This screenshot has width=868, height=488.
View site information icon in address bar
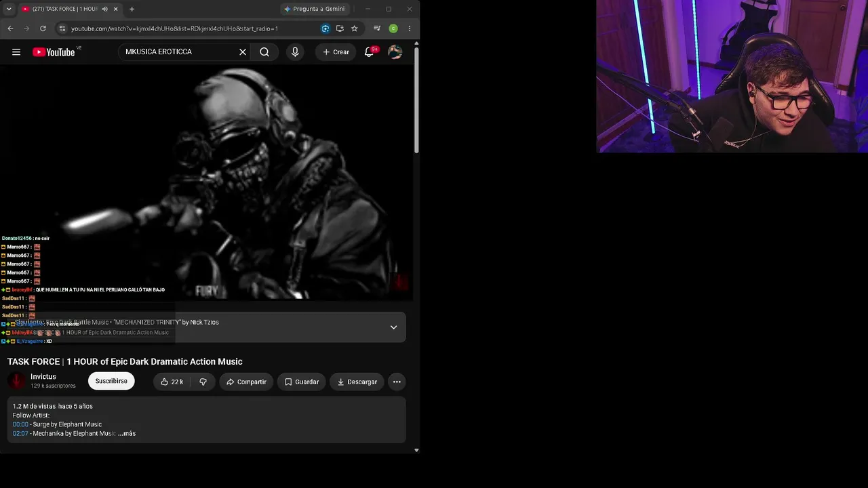[x=62, y=28]
